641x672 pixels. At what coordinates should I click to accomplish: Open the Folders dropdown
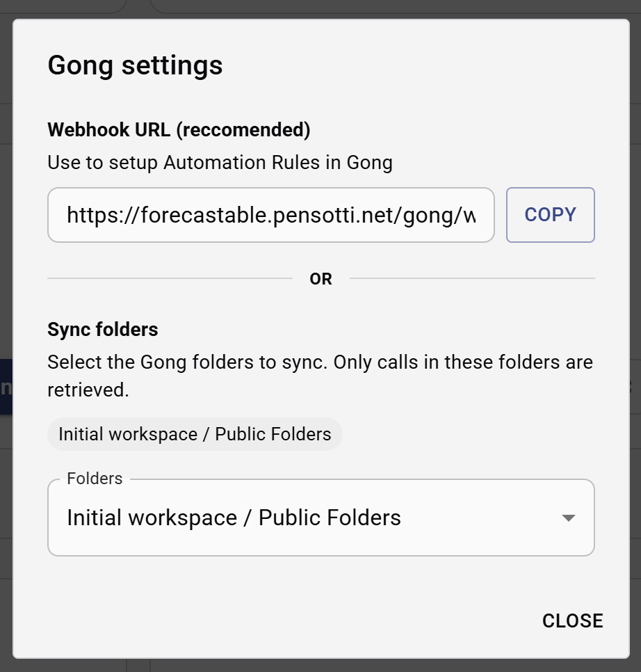pyautogui.click(x=320, y=518)
